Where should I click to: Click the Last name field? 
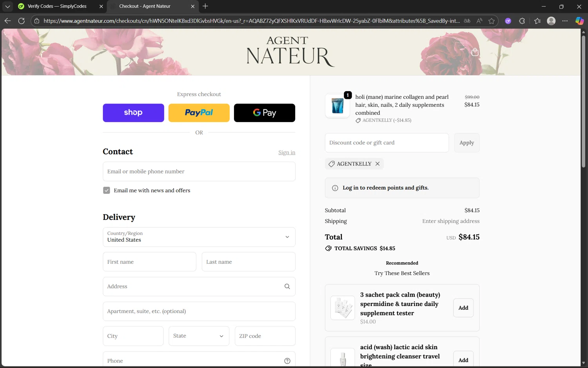coord(249,262)
